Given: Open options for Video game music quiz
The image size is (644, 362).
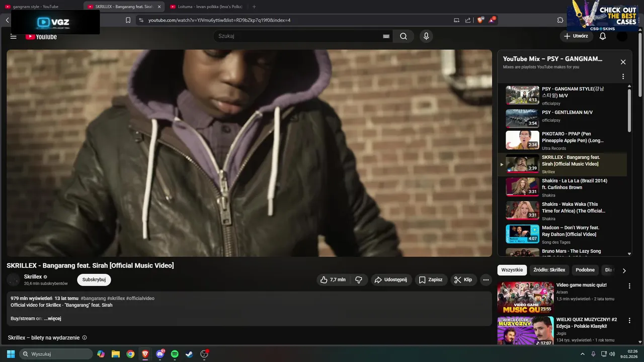Looking at the screenshot, I should coord(629,286).
